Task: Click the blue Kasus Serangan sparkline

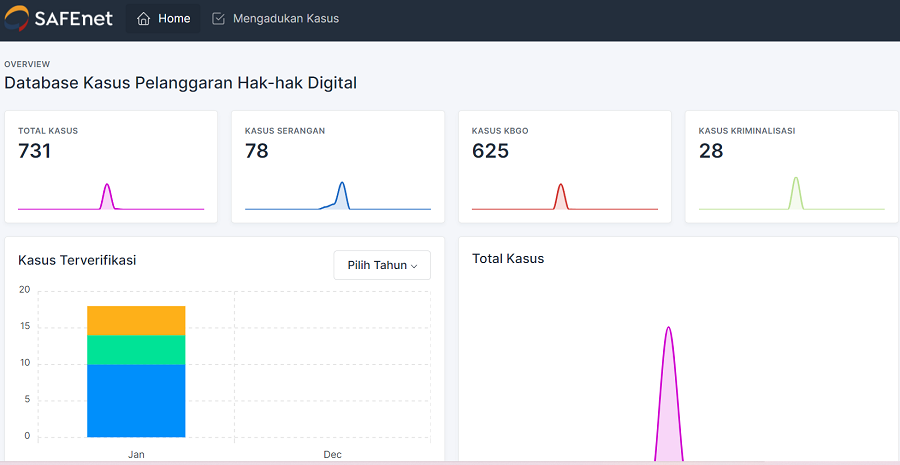Action: 342,196
